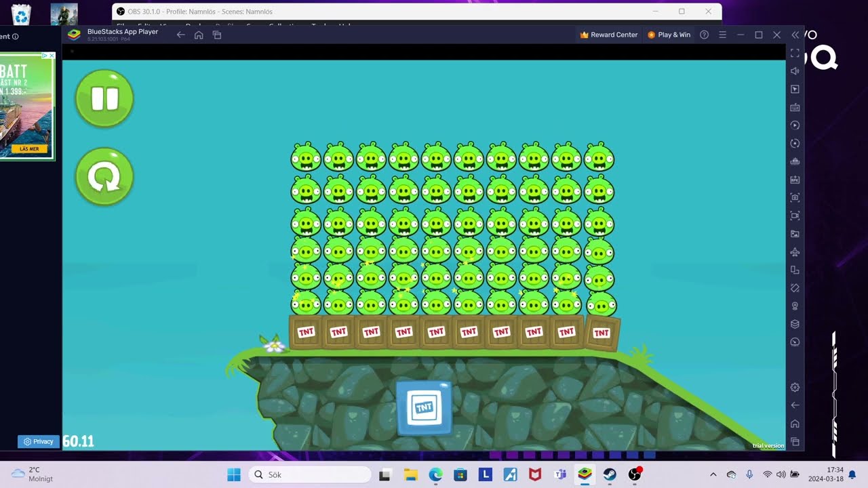
Task: Open Play & Win
Action: (669, 35)
